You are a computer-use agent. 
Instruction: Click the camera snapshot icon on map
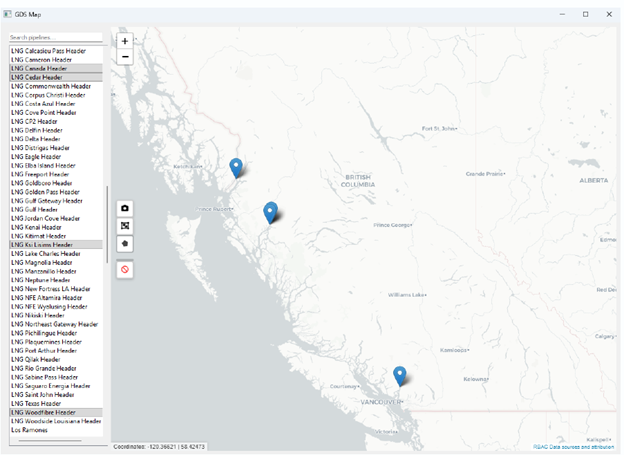pos(125,208)
